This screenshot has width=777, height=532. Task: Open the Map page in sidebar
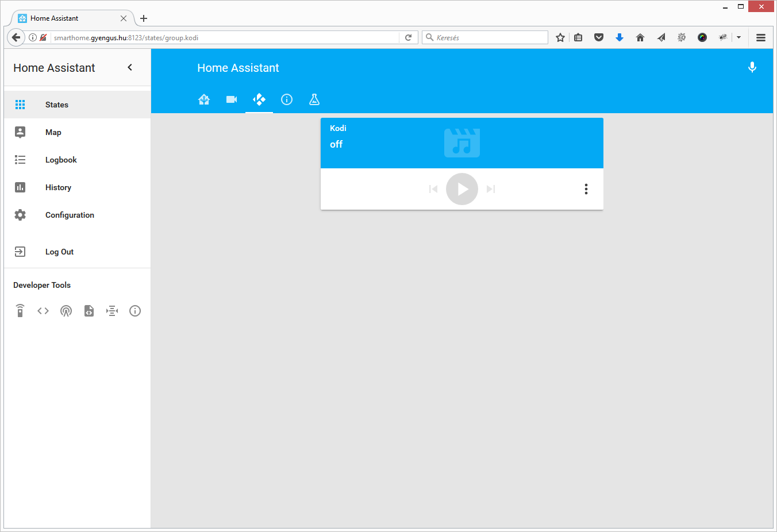(53, 132)
